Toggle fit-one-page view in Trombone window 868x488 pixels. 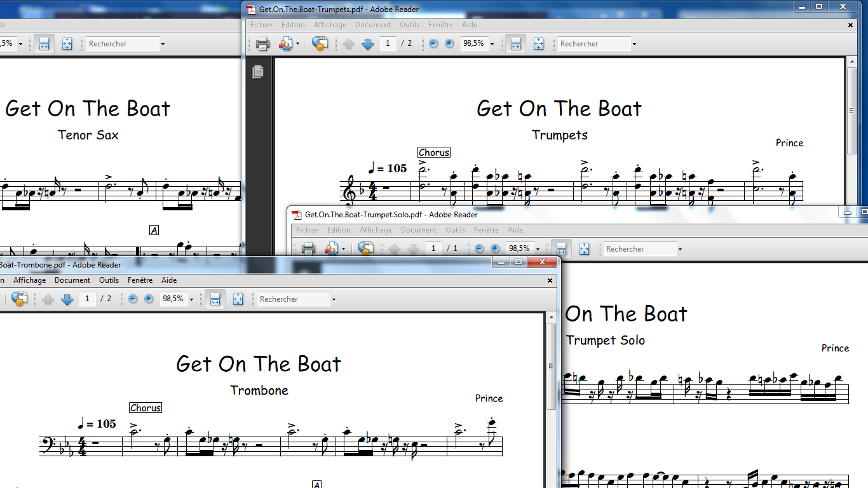pos(238,299)
